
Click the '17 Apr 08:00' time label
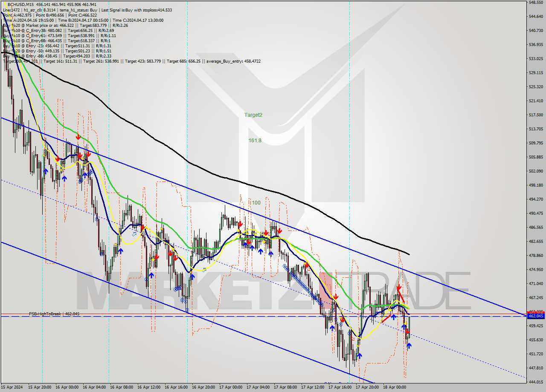click(285, 387)
